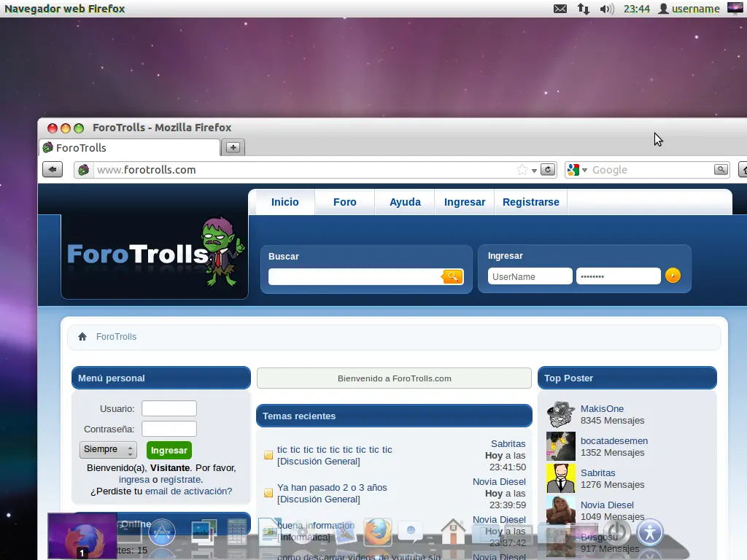This screenshot has height=560, width=747.
Task: Open MakisOne profile link
Action: tap(602, 408)
